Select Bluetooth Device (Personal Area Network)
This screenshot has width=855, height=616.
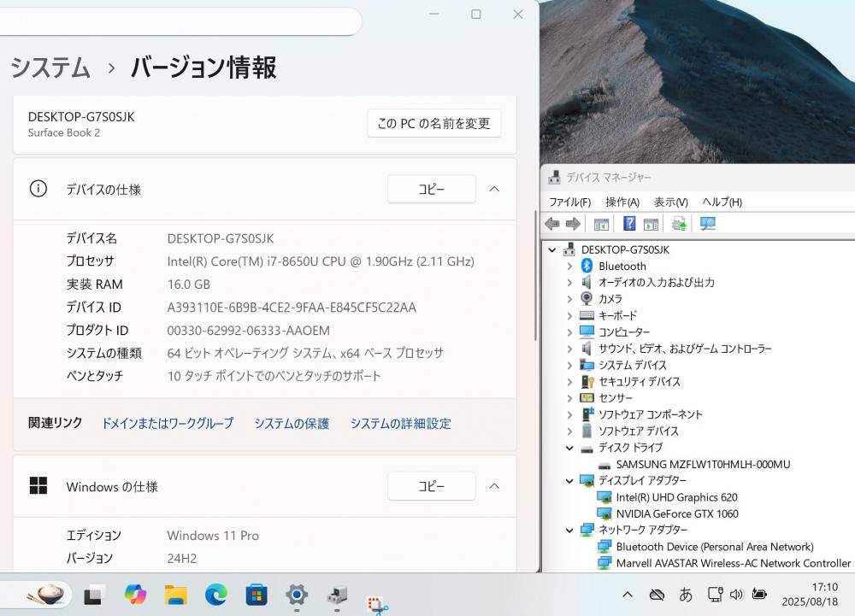coord(715,546)
